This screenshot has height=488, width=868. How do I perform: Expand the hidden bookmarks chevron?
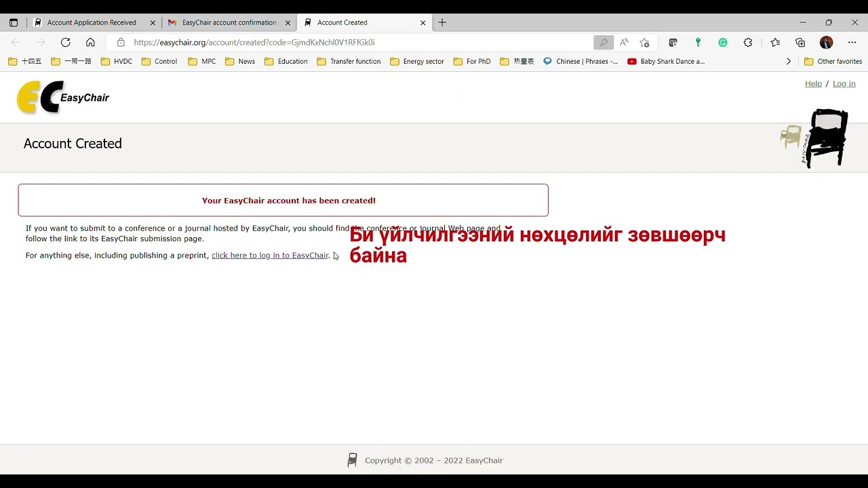click(788, 61)
